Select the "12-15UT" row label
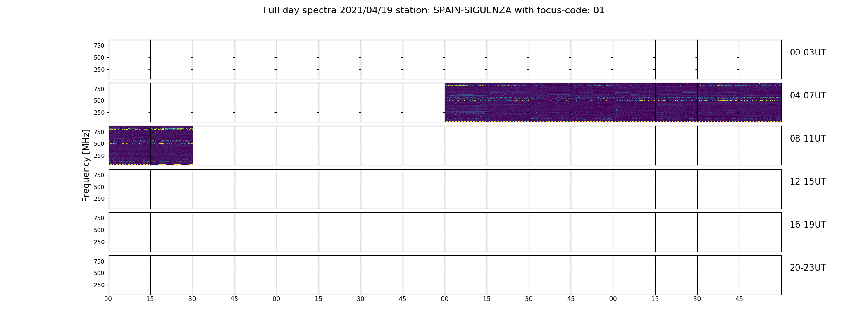 808,182
